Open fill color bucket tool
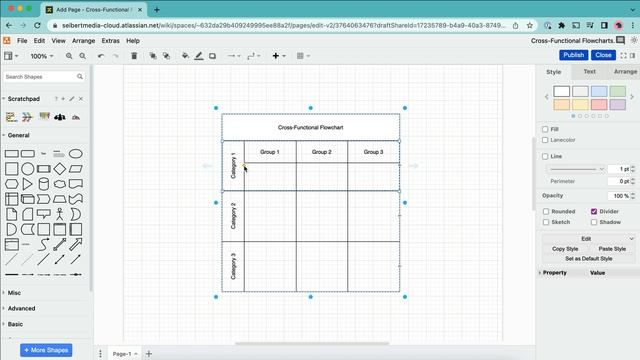The height and width of the screenshot is (360, 640). pos(185,56)
